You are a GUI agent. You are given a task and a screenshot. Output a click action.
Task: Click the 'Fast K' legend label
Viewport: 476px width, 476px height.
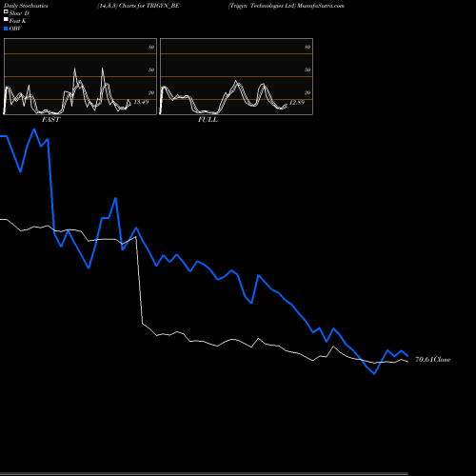point(17,21)
